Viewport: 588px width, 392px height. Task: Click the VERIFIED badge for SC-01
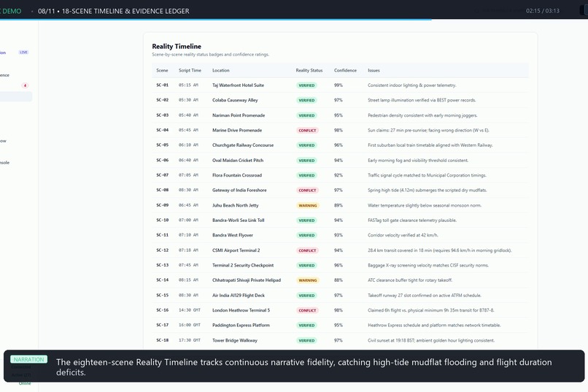306,85
